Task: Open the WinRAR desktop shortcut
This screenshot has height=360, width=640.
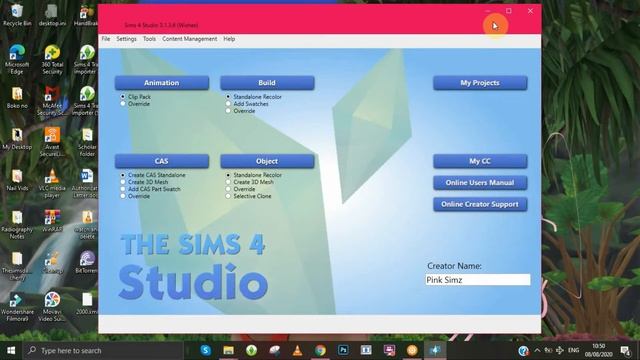Action: pos(52,220)
